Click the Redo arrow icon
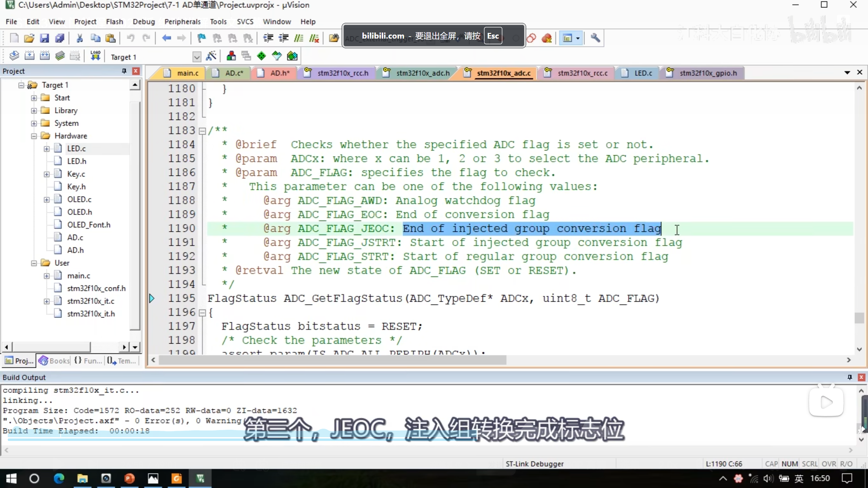868x488 pixels. click(x=146, y=38)
